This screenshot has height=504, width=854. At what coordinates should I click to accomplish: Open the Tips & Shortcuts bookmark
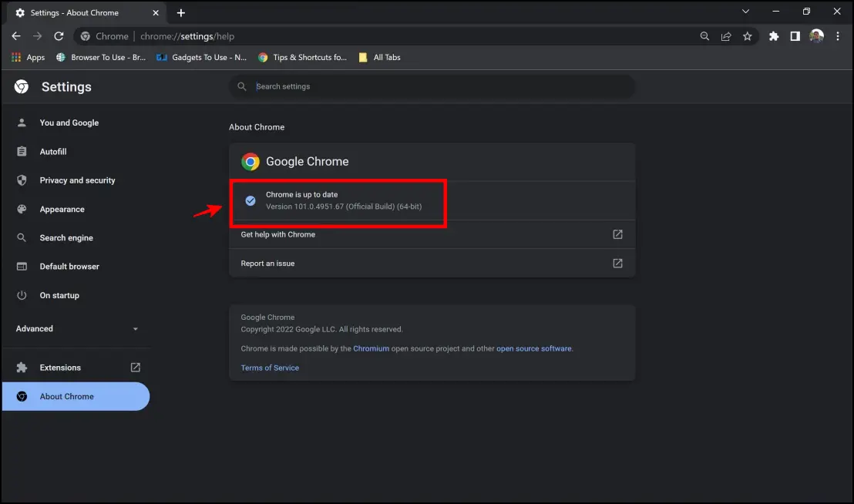point(302,57)
